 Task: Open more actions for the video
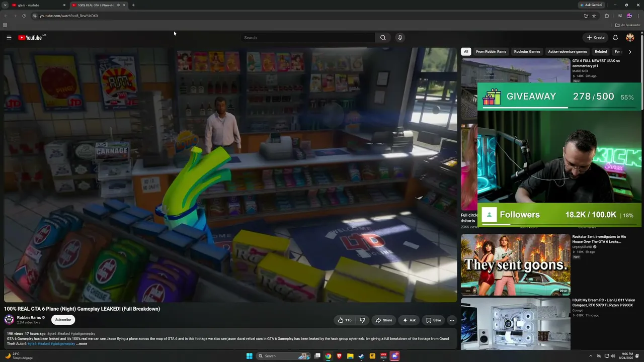click(452, 320)
